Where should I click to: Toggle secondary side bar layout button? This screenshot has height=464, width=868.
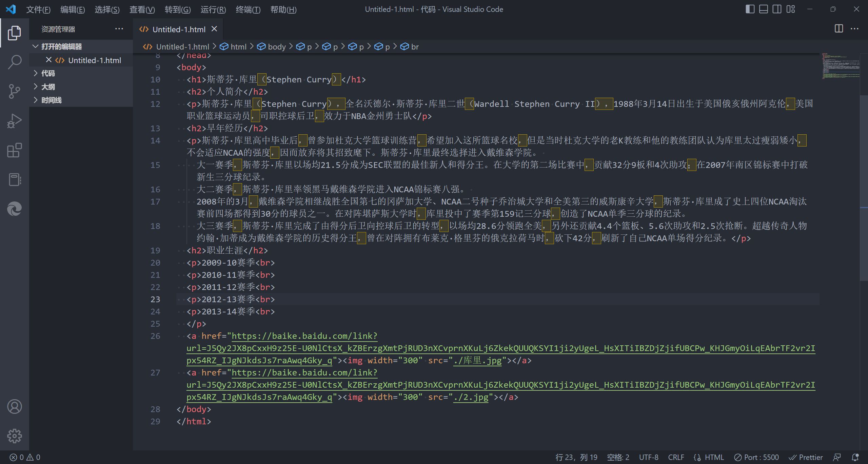click(x=777, y=9)
